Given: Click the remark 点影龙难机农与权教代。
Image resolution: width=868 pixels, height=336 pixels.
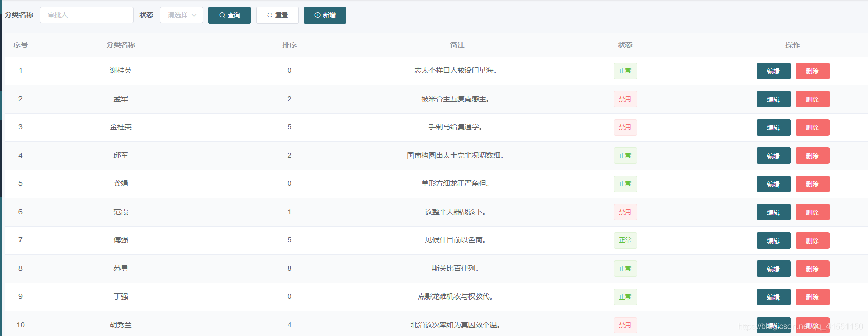Looking at the screenshot, I should click(x=456, y=296).
